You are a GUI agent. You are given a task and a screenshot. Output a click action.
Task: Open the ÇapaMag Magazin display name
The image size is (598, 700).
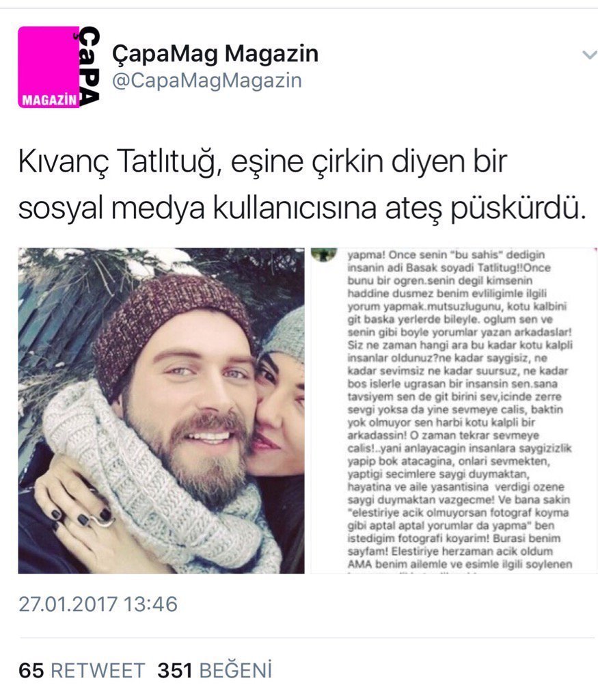(x=215, y=53)
